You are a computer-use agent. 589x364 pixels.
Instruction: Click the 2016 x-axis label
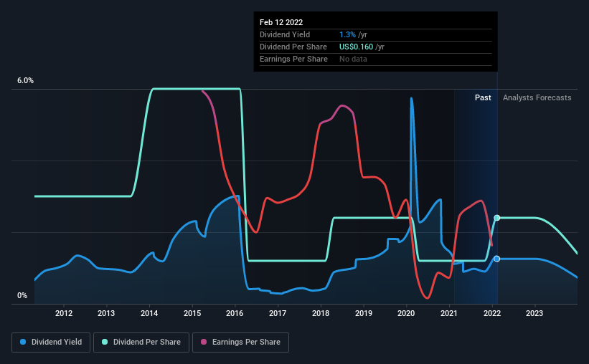(235, 313)
